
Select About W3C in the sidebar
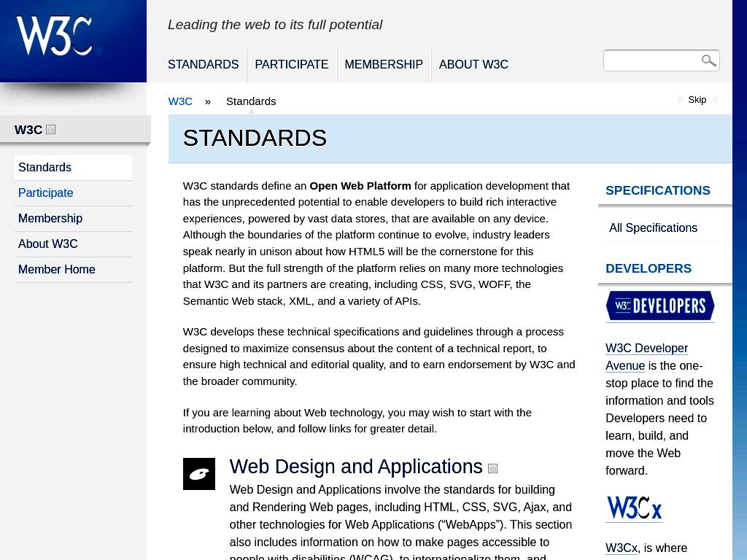point(74,244)
